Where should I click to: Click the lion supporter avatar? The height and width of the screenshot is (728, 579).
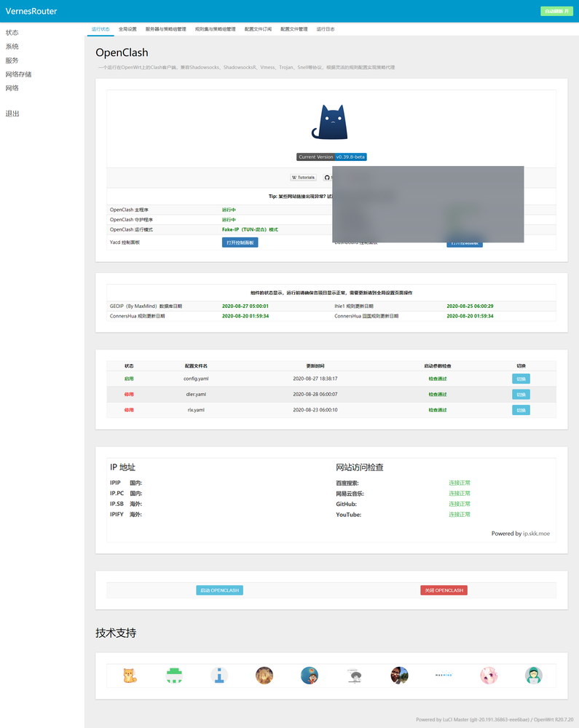(264, 675)
